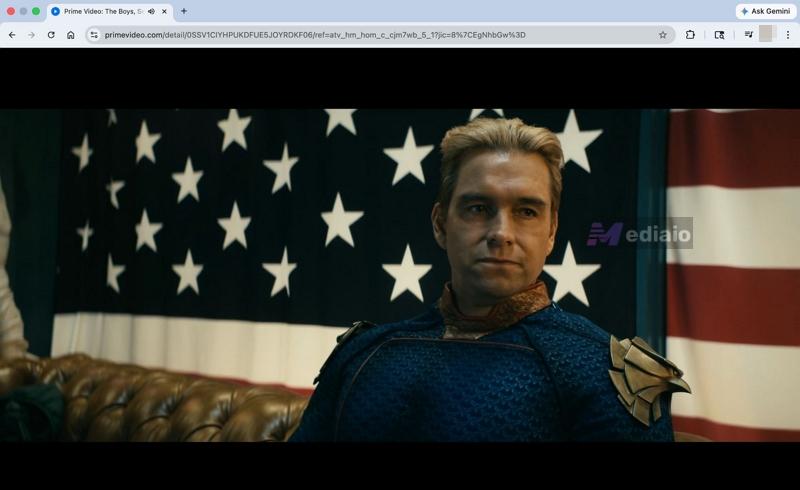Open a new browser tab

(184, 11)
